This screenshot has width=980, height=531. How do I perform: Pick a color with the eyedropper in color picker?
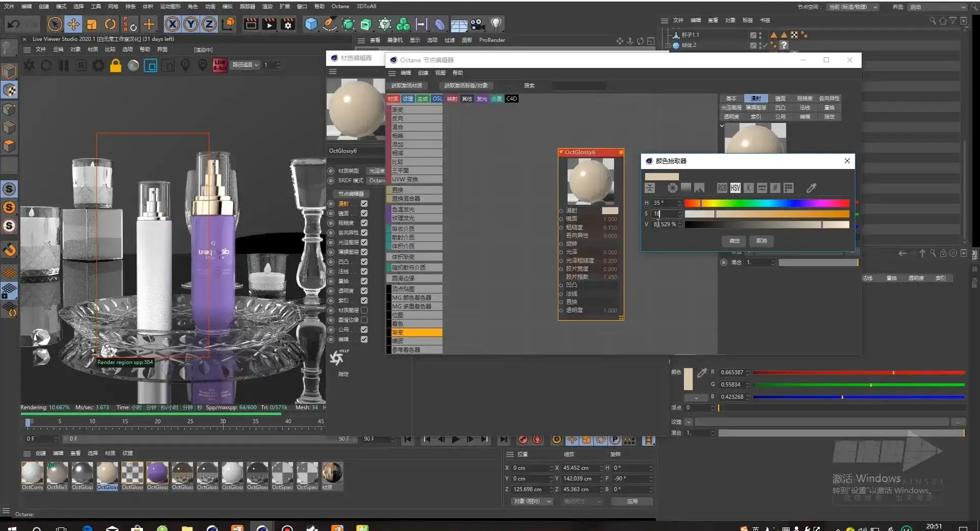point(812,188)
